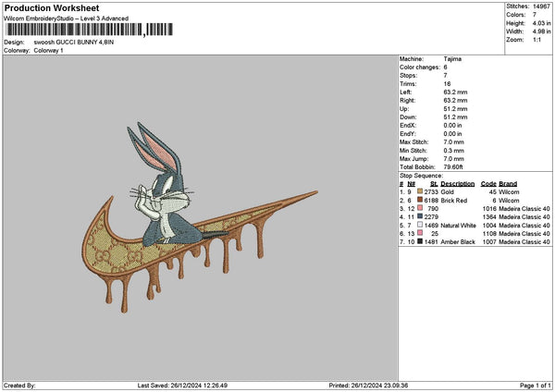Click the Stitches count 14967
The width and height of the screenshot is (555, 392).
541,6
